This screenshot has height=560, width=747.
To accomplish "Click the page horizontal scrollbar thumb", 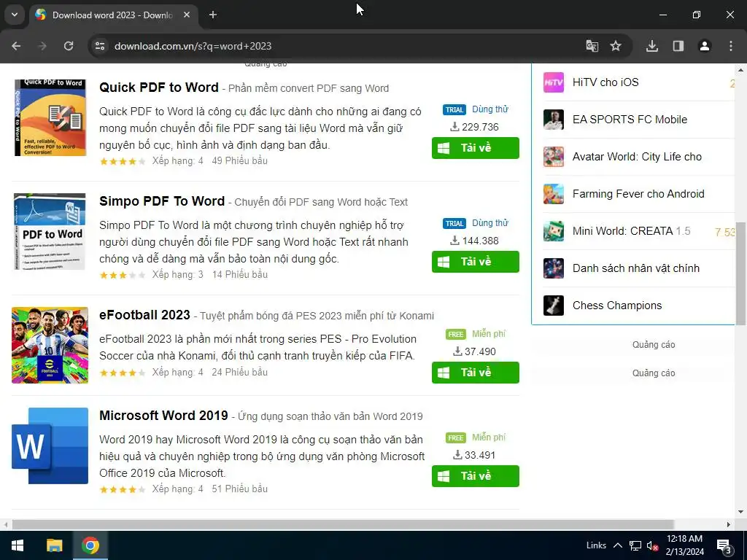I will (x=343, y=524).
